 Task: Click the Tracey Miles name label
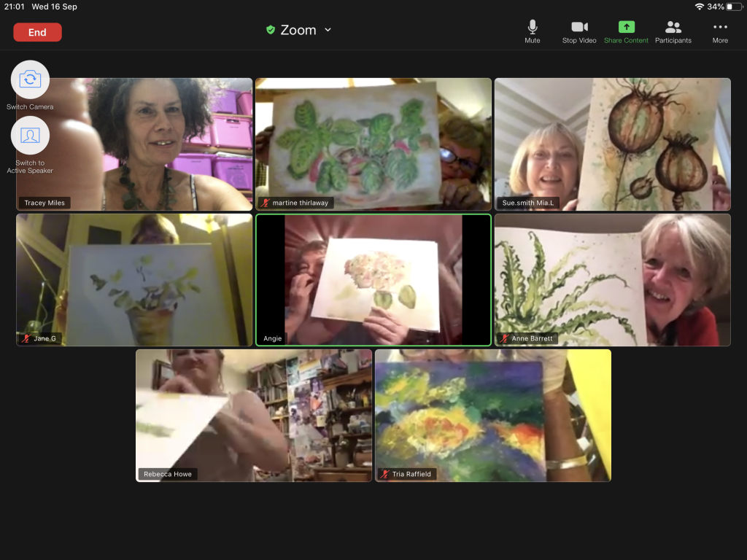tap(44, 203)
